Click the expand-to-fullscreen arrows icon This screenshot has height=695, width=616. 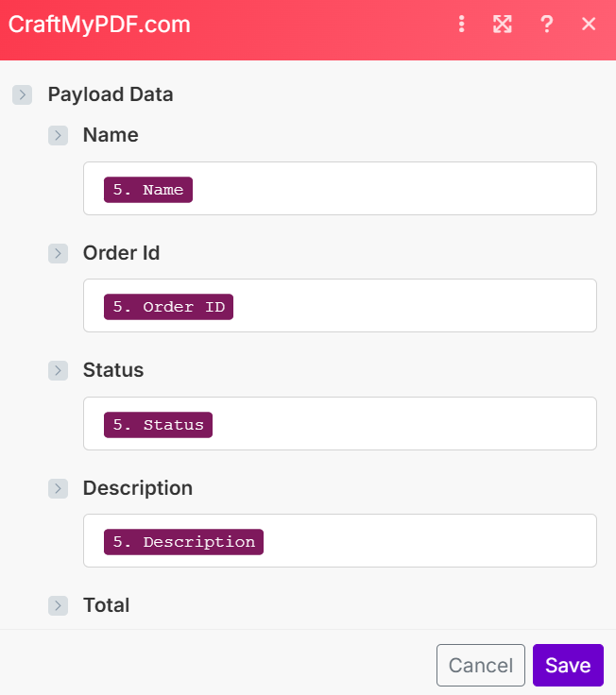coord(503,25)
